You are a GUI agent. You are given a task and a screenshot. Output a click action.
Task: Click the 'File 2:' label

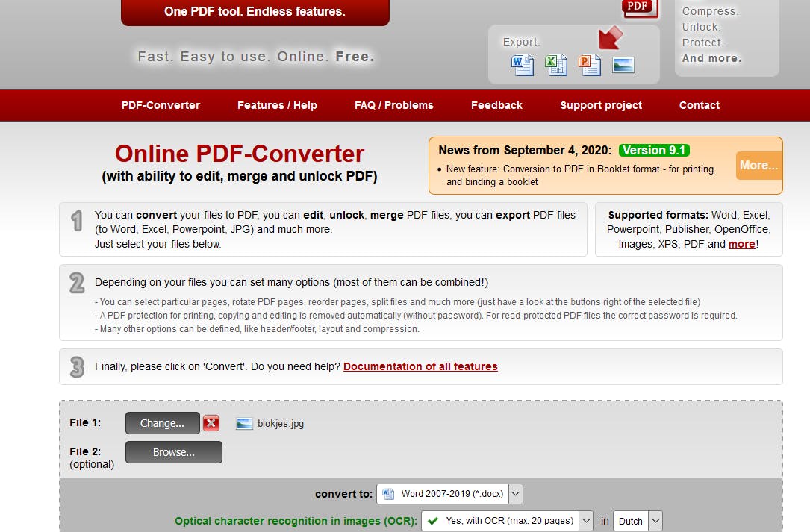[x=85, y=451]
